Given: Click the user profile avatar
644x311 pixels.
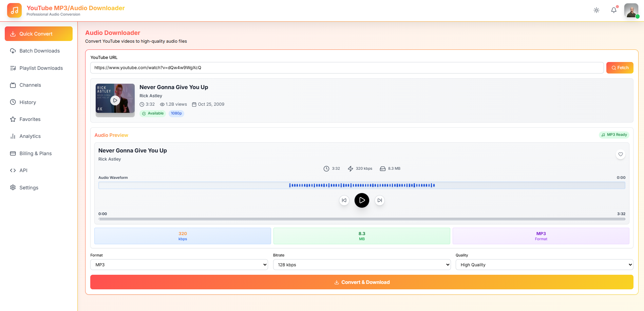Looking at the screenshot, I should click(631, 11).
